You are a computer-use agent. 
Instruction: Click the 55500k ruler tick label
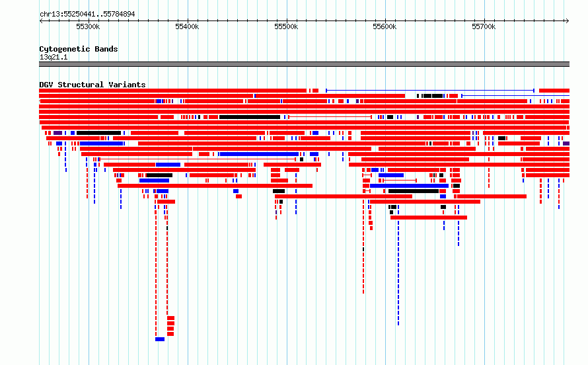(x=286, y=26)
